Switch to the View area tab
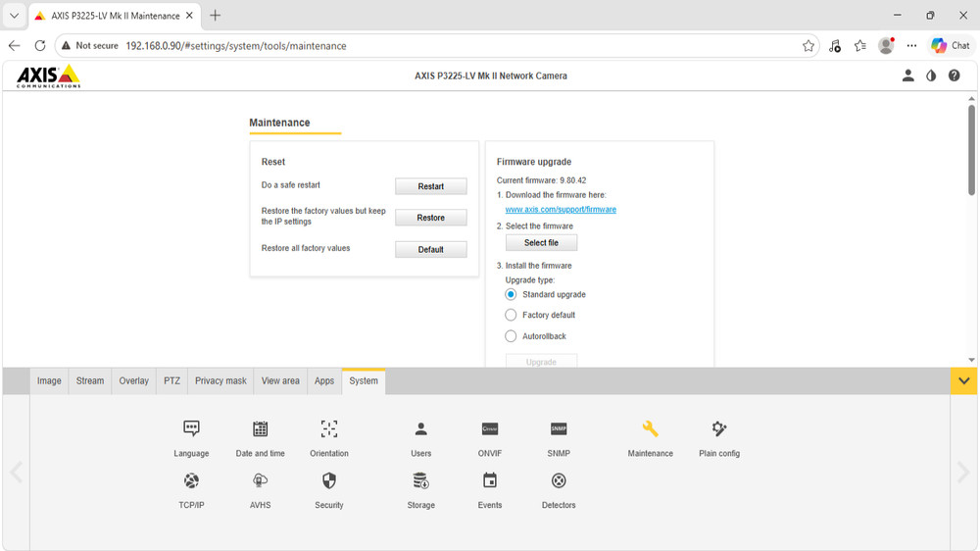Viewport: 980px width, 551px height. click(280, 380)
